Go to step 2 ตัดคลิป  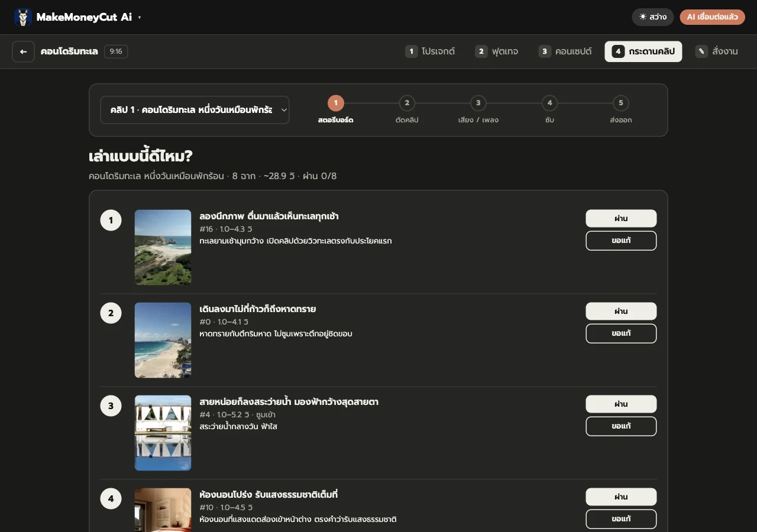point(407,110)
